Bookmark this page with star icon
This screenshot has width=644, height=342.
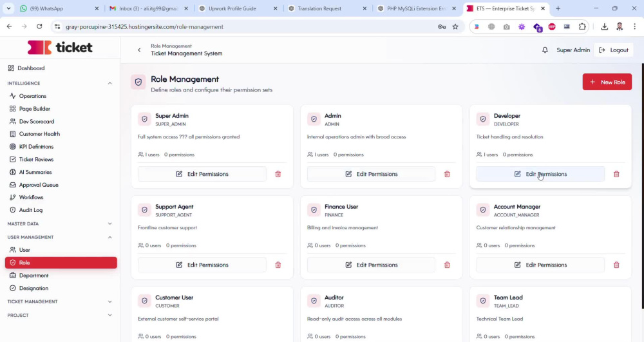tap(455, 26)
